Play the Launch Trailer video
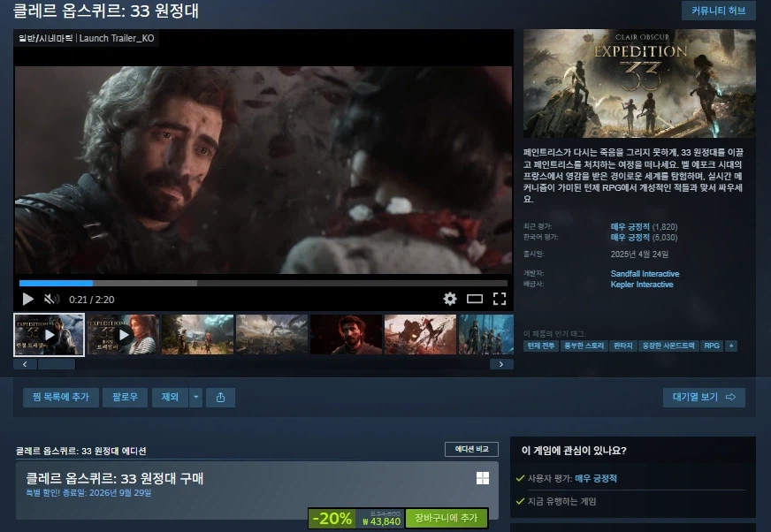771x532 pixels. 28,299
